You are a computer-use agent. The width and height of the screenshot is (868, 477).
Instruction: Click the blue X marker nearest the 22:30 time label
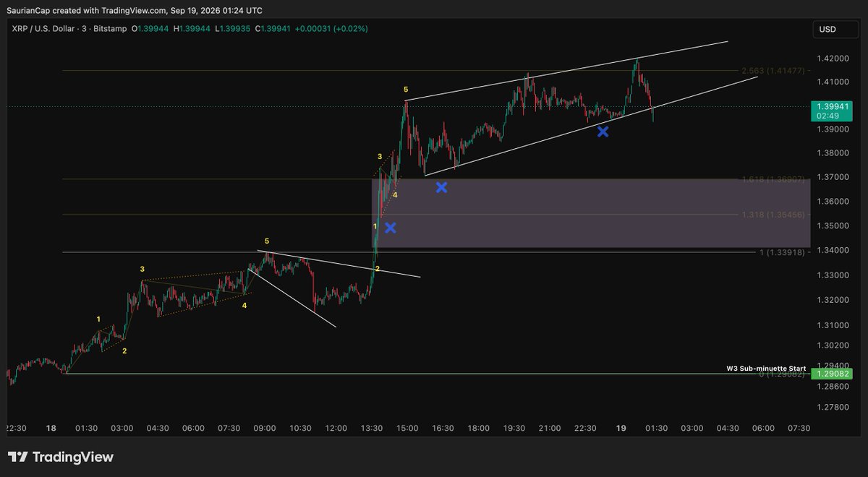[603, 131]
